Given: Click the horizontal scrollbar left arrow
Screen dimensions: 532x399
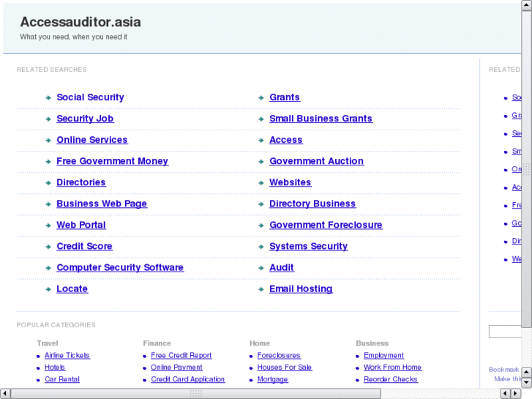Looking at the screenshot, I should pyautogui.click(x=5, y=394).
